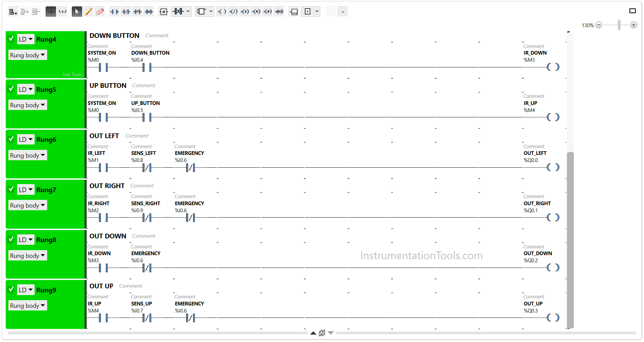The image size is (644, 342).
Task: Insert a reset coil (R)
Action: [256, 12]
